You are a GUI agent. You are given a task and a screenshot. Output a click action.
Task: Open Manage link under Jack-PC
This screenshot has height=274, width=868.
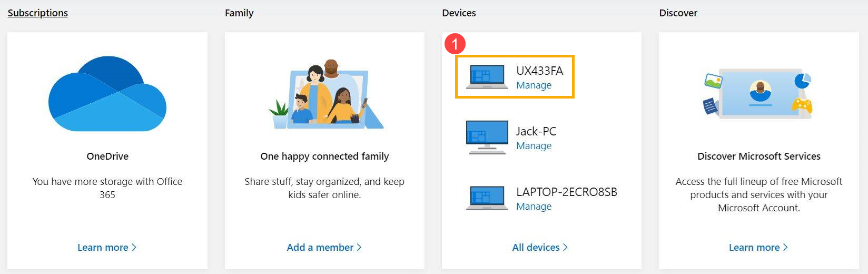tap(534, 146)
